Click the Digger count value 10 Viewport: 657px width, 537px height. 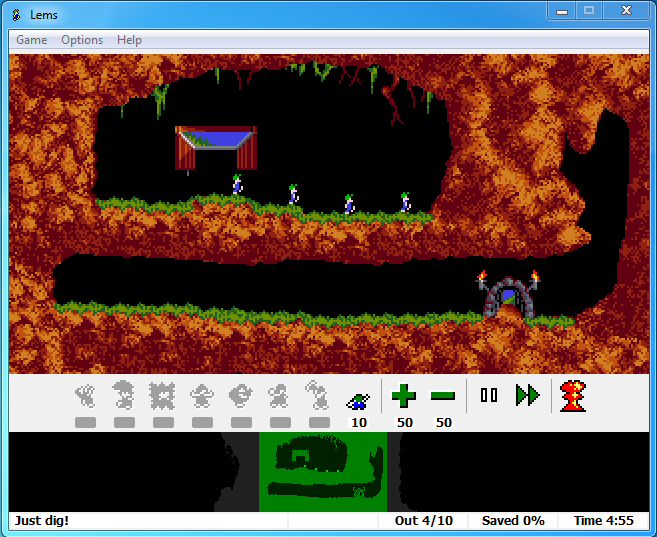[x=359, y=422]
